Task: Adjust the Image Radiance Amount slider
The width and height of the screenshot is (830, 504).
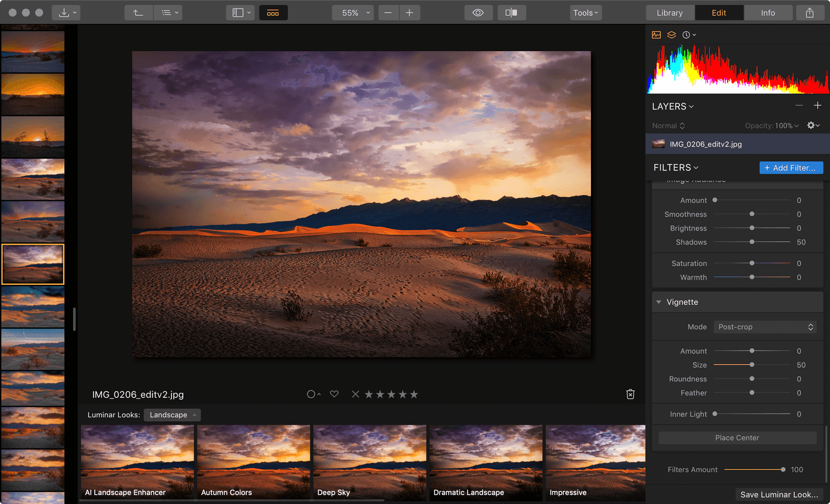Action: click(x=752, y=200)
